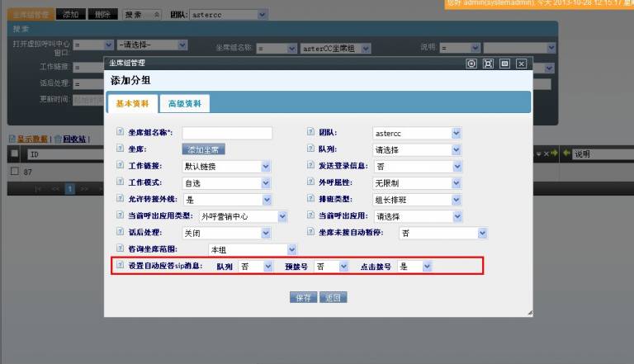
Task: Open background asterCC坐席组 search dropdown
Action: coord(335,49)
